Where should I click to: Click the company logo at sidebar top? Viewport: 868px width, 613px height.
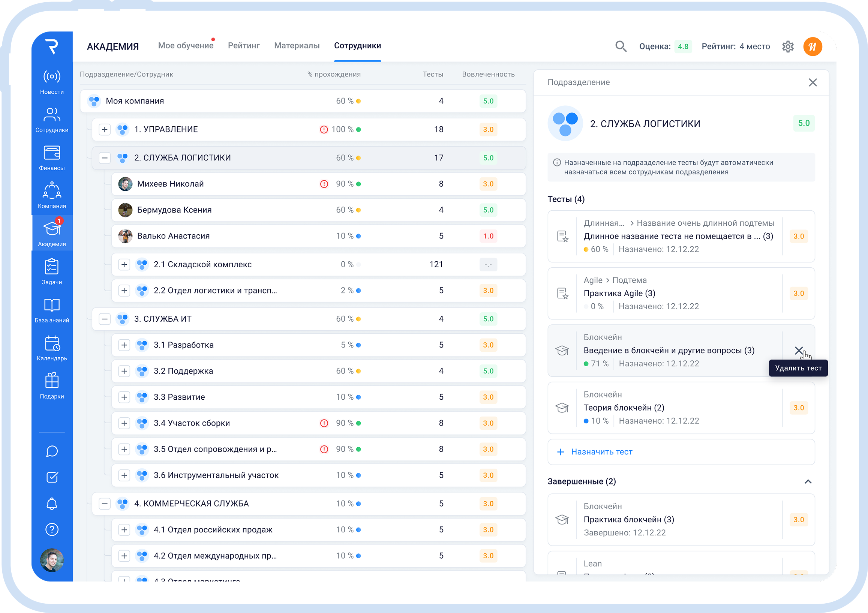coord(52,46)
